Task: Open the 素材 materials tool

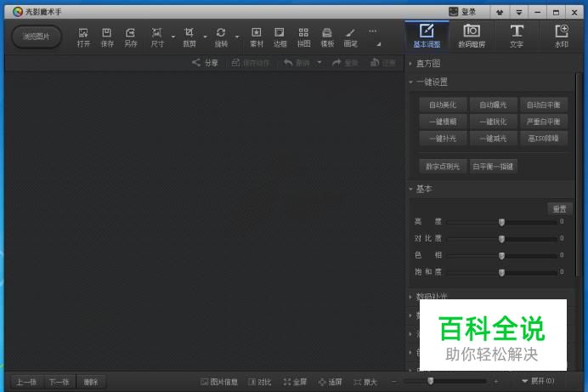Action: (x=257, y=37)
